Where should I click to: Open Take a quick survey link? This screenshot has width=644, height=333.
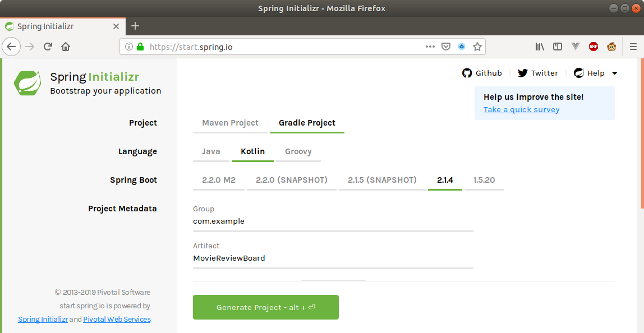pyautogui.click(x=521, y=110)
